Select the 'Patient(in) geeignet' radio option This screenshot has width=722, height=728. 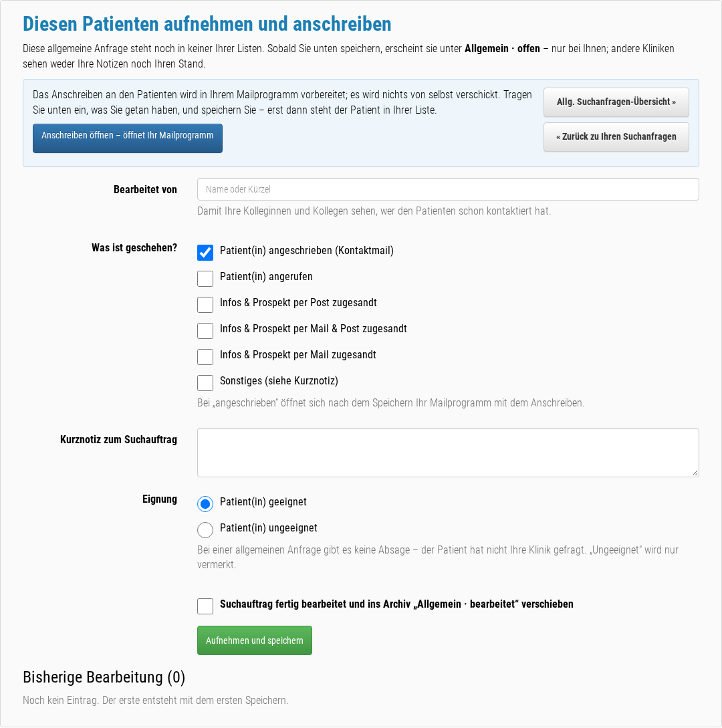point(205,504)
